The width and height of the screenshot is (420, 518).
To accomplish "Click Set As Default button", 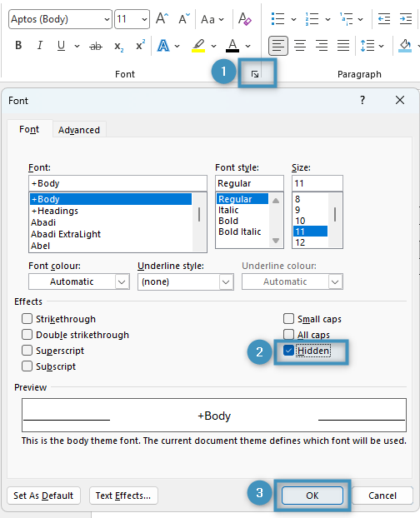I will click(x=43, y=496).
